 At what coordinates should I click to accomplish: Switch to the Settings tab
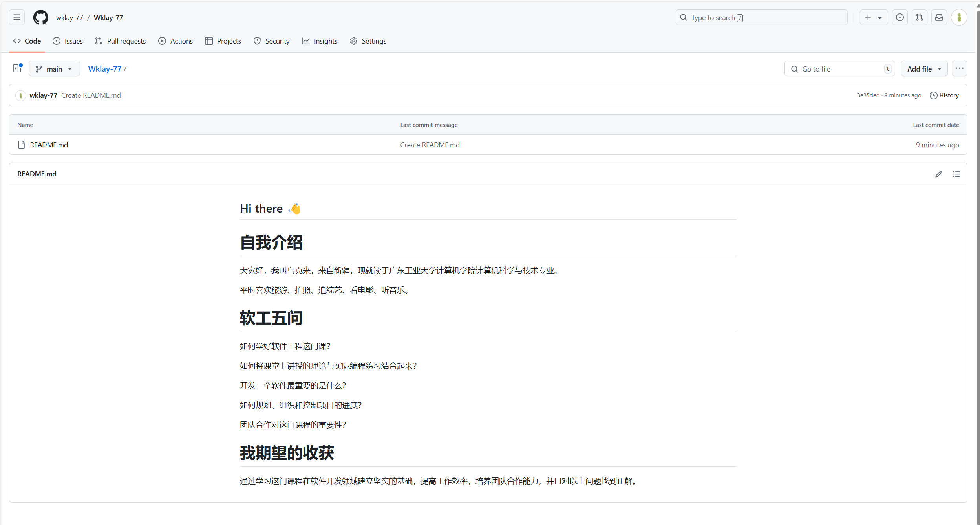368,41
